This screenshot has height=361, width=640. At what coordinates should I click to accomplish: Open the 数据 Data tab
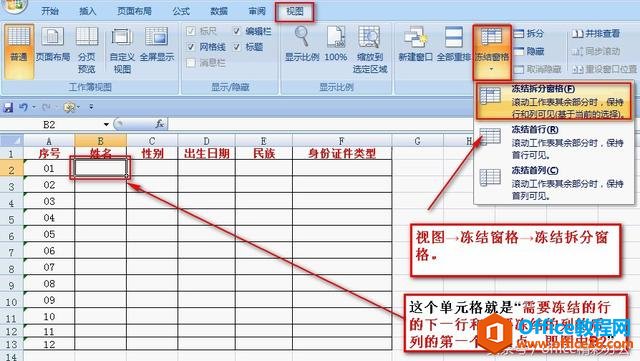[x=219, y=11]
